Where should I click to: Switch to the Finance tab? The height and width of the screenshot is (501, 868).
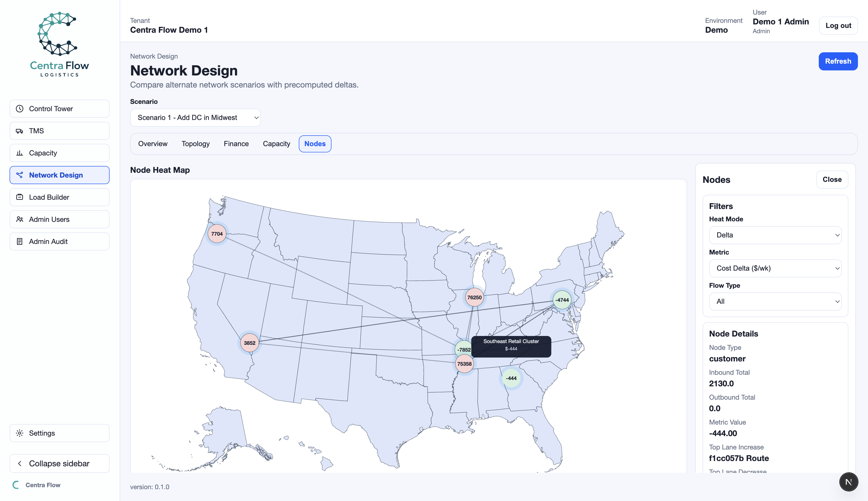[x=236, y=144]
